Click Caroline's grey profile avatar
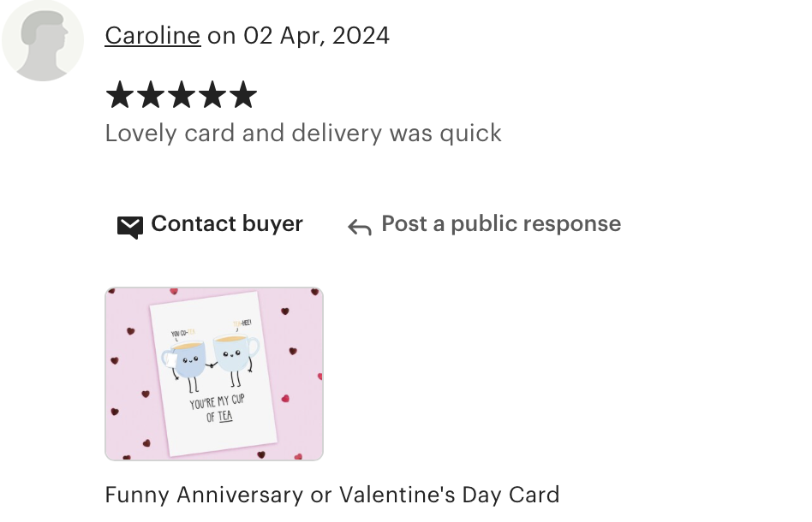 click(43, 40)
